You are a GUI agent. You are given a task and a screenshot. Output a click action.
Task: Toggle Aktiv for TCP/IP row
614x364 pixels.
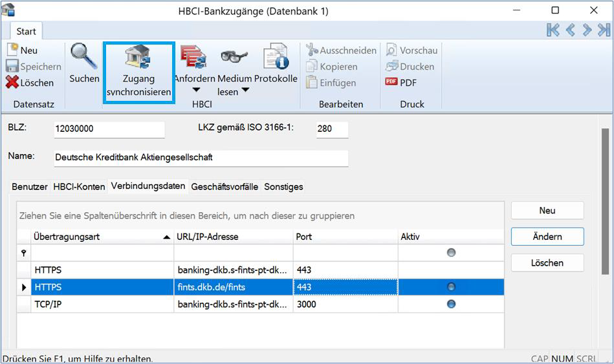451,304
